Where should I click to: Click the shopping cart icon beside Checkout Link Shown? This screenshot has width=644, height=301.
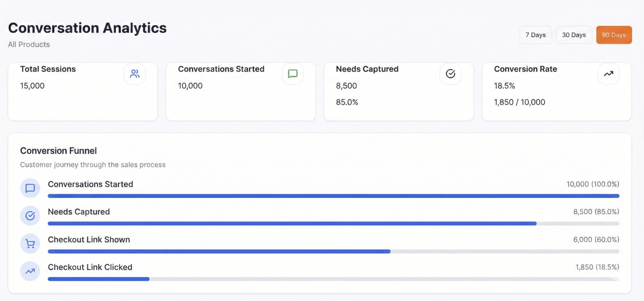[30, 243]
